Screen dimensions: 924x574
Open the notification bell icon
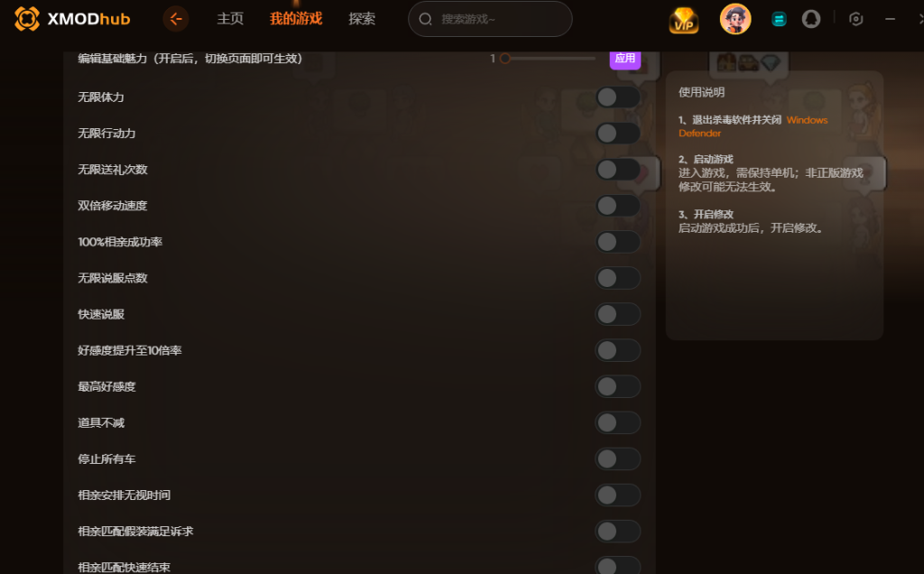811,20
